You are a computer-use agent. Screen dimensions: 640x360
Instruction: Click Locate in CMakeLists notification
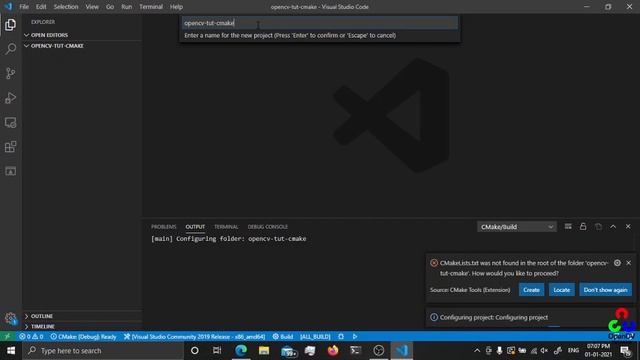562,290
